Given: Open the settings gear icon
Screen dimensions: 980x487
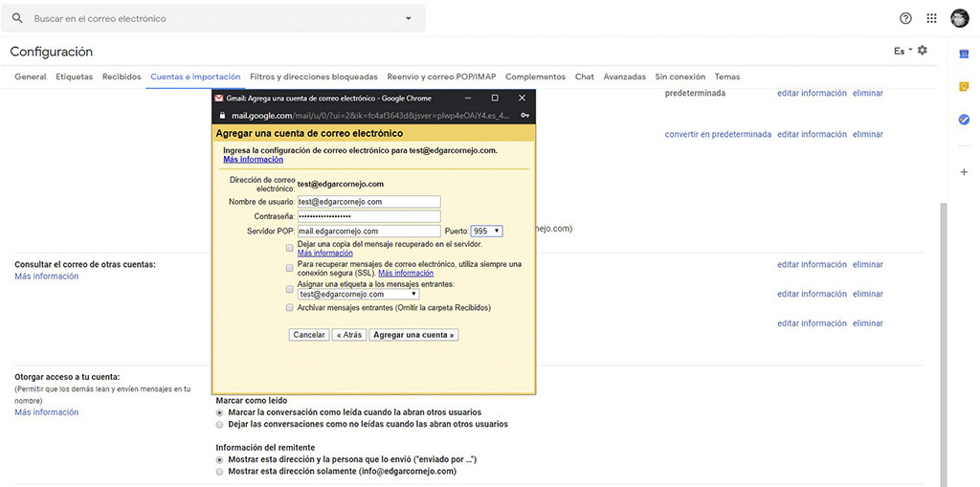Looking at the screenshot, I should [923, 51].
